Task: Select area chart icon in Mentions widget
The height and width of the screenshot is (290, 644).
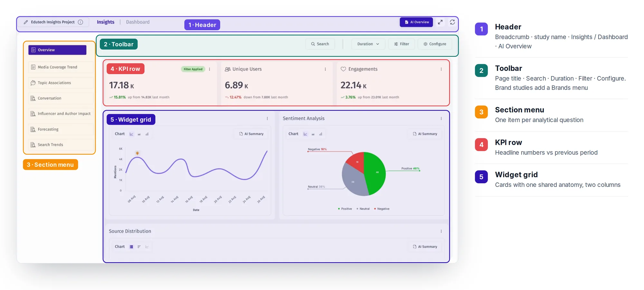Action: coord(139,134)
